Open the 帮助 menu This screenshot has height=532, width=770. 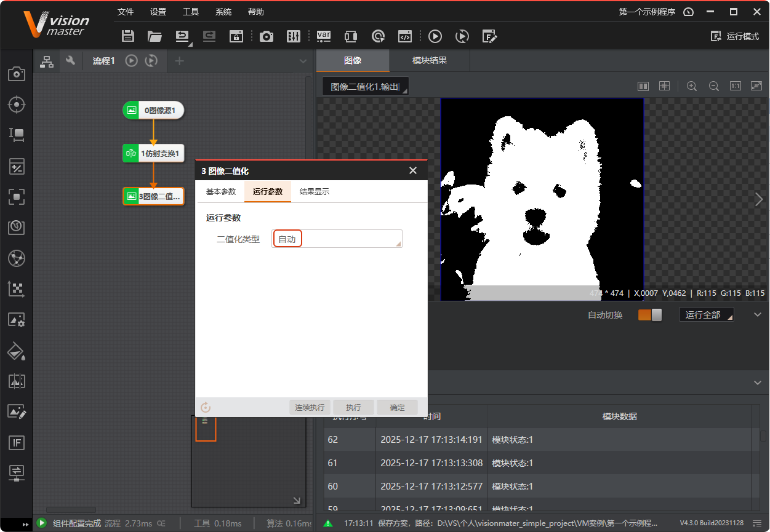click(256, 12)
